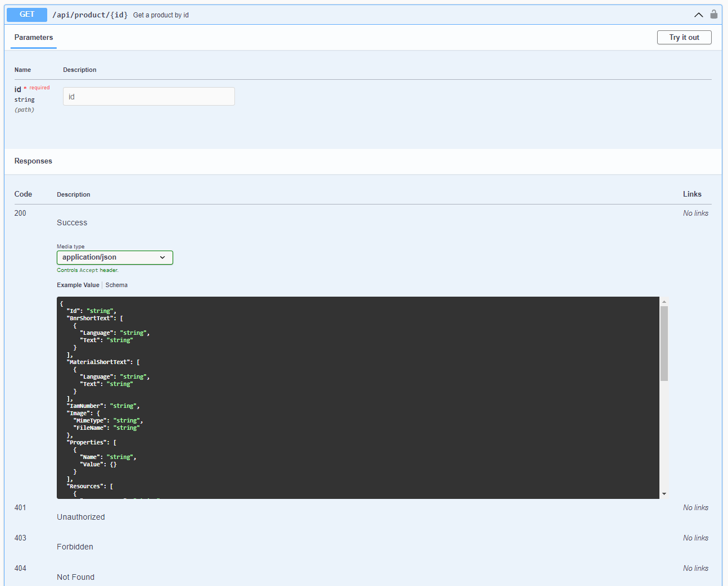Click the Try it out button
Viewport: 728px width, 586px height.
click(684, 38)
